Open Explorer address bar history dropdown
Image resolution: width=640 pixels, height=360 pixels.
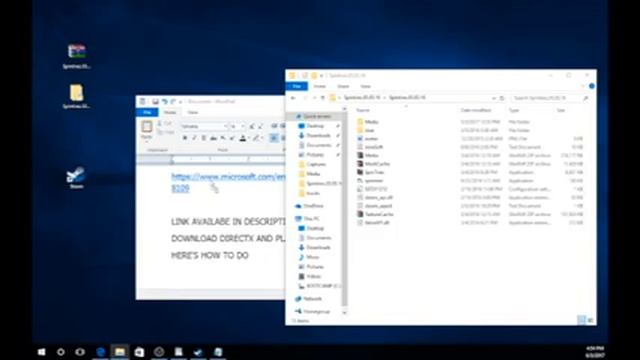(x=494, y=98)
